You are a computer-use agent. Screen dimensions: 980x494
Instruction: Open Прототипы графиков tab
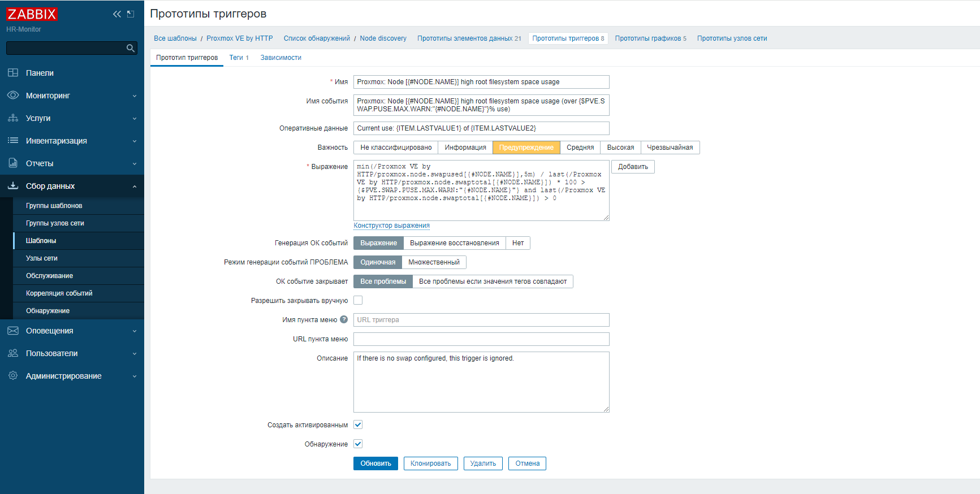point(650,38)
